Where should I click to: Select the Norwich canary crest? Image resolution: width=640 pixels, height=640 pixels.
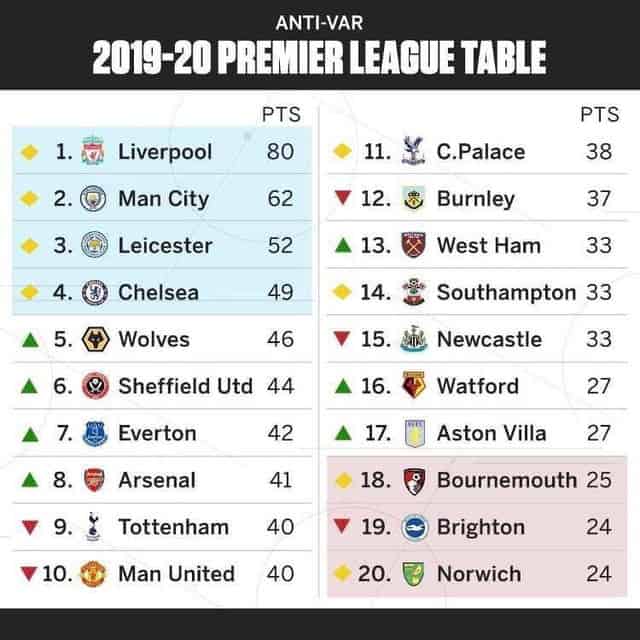(413, 574)
